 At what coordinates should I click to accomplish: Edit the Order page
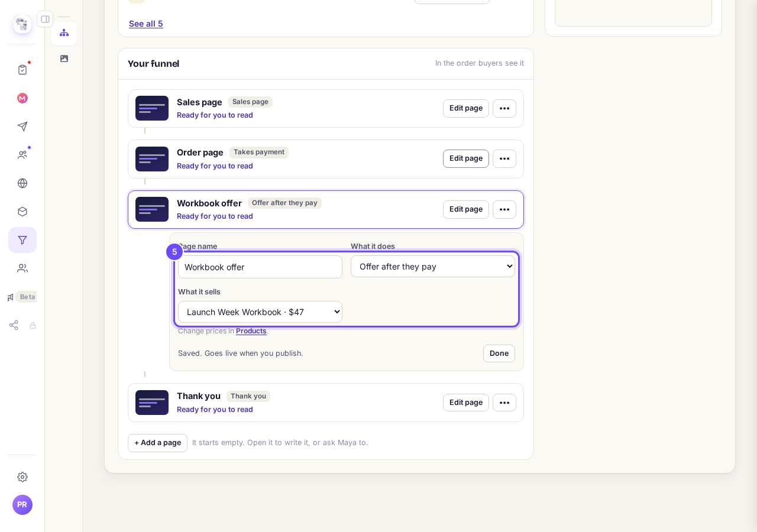(x=466, y=158)
